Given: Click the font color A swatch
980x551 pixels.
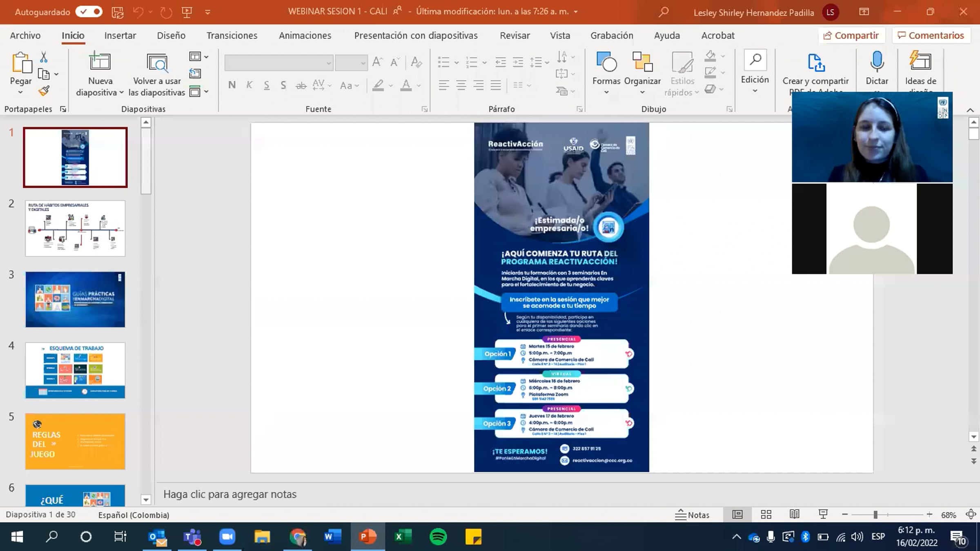Looking at the screenshot, I should 406,85.
